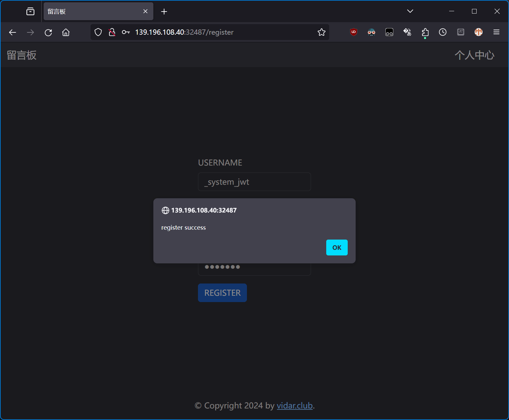Open a new tab with plus button

164,12
